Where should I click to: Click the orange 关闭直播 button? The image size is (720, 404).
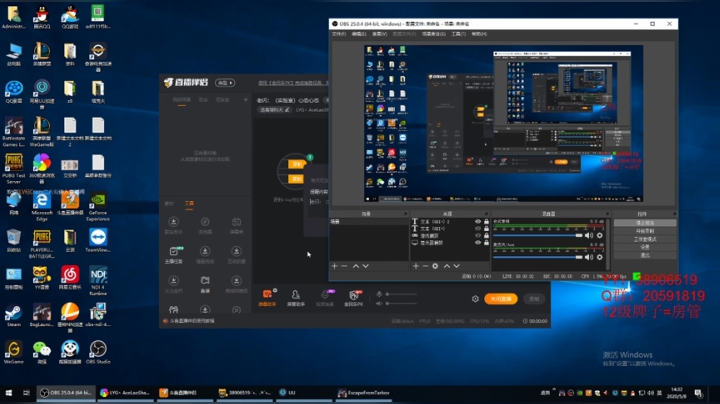tap(501, 299)
